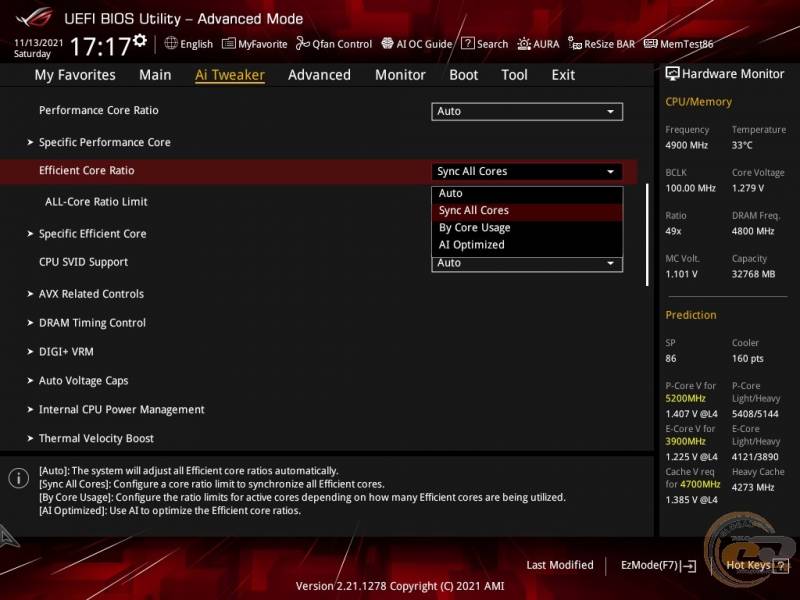
Task: Click the 5200MHz P-Core prediction
Action: coord(685,398)
